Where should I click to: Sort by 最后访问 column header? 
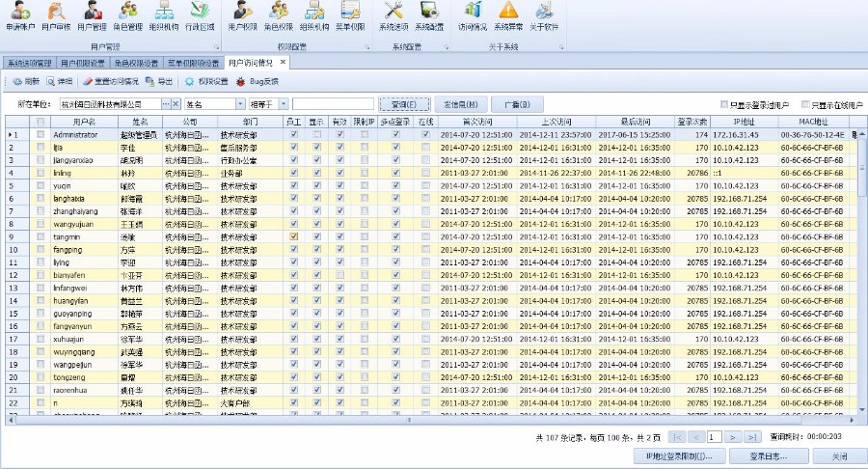pos(635,122)
